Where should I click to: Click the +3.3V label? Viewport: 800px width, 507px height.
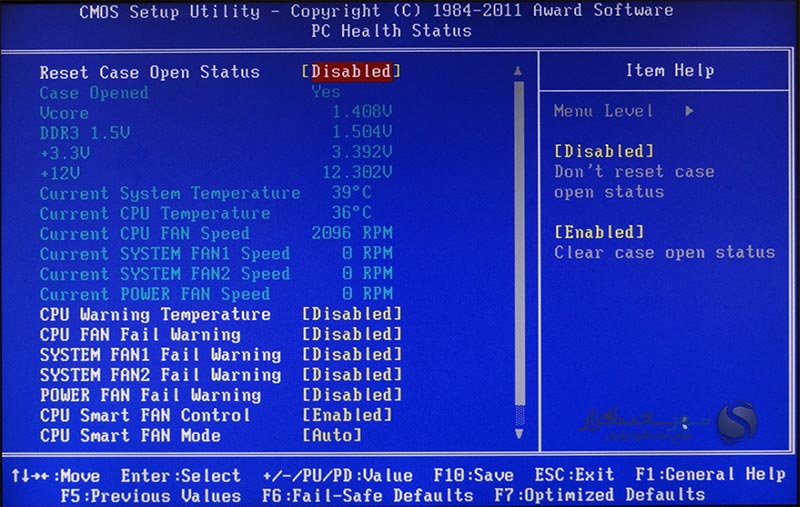tap(65, 153)
